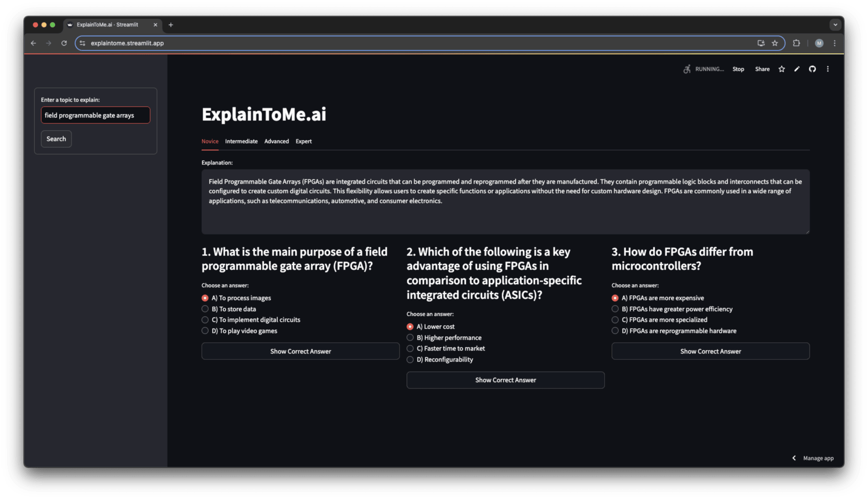Click the topic input field
The image size is (868, 499).
(96, 115)
